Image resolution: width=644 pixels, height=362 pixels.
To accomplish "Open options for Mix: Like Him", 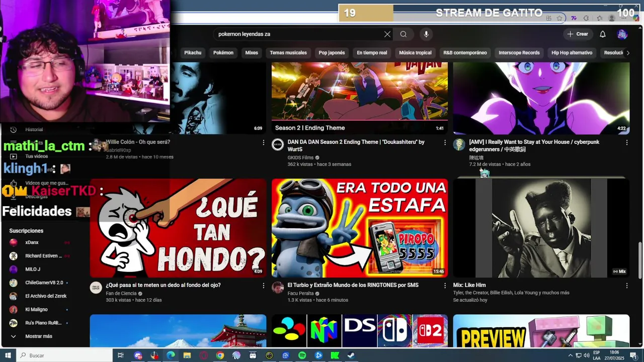I will (626, 286).
